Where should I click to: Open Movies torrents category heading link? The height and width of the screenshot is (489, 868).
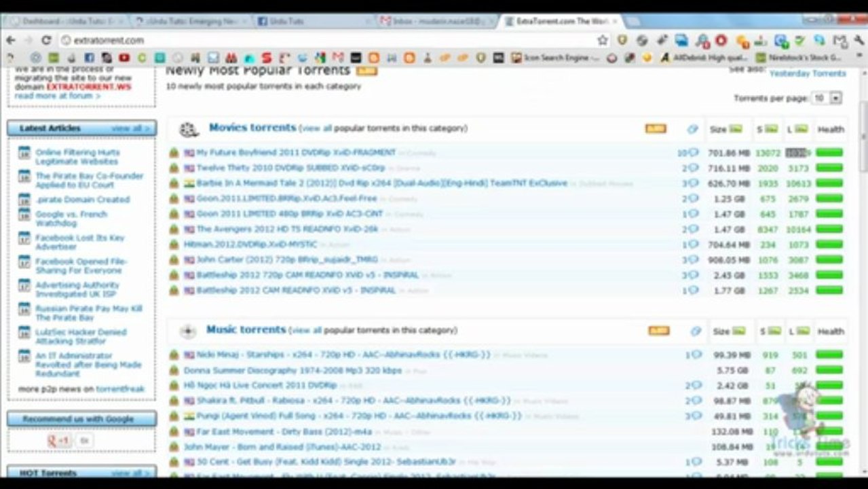pyautogui.click(x=252, y=127)
